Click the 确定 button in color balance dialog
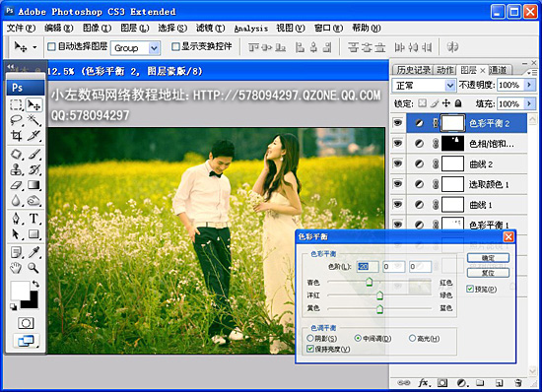Screen dimensions: 542x392 (488, 258)
